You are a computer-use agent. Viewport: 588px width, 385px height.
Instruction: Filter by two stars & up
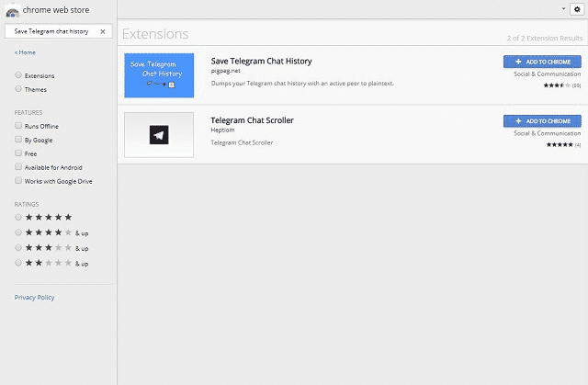tap(18, 263)
